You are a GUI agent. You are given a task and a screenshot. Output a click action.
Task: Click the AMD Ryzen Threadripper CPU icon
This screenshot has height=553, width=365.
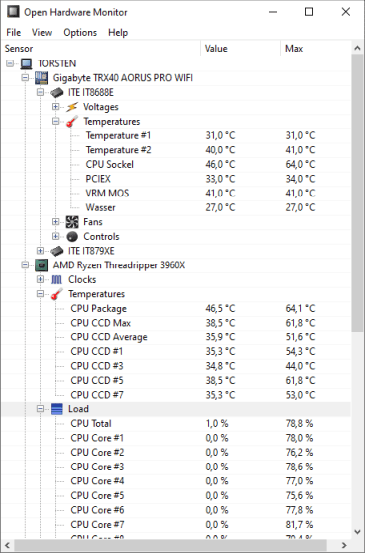coord(41,265)
